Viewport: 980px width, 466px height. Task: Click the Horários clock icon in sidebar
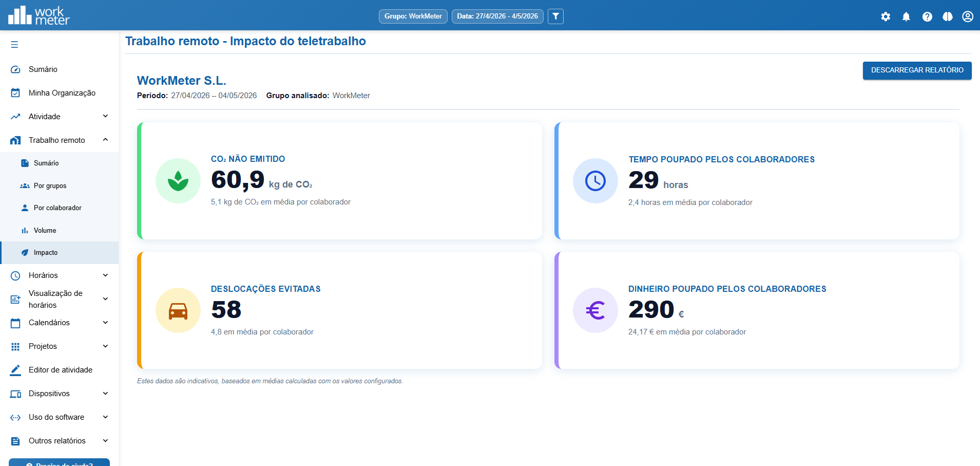coord(15,276)
